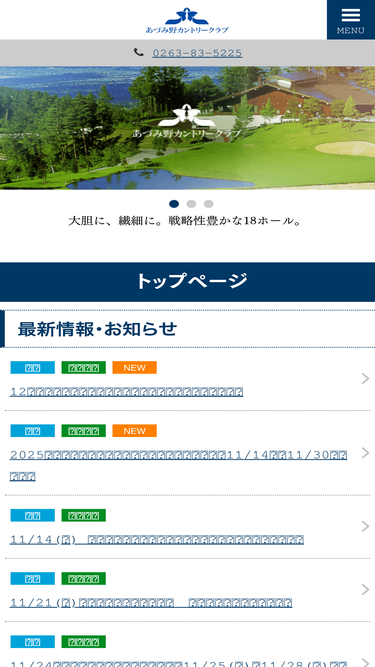Expand chevron of the news item starting with 12
The height and width of the screenshot is (667, 375).
click(365, 379)
